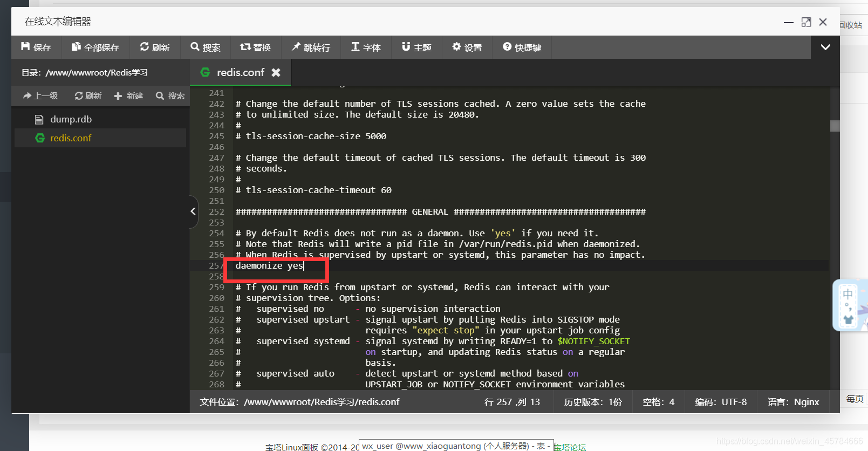Open the 字体 font settings

pyautogui.click(x=366, y=47)
